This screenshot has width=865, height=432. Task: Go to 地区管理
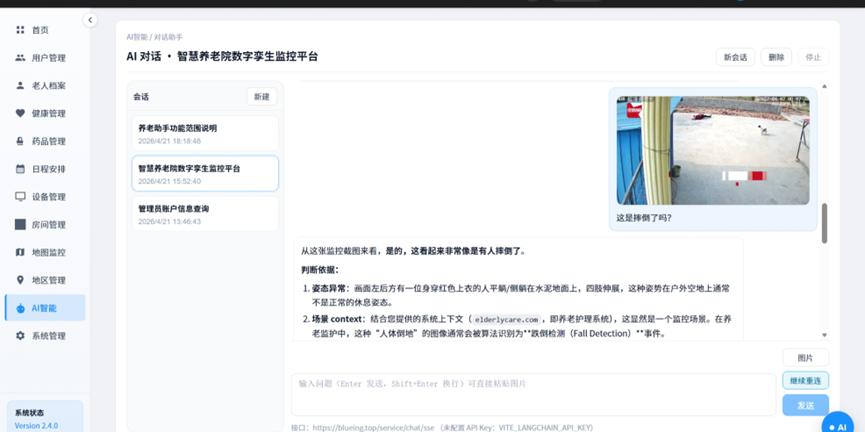tap(45, 280)
